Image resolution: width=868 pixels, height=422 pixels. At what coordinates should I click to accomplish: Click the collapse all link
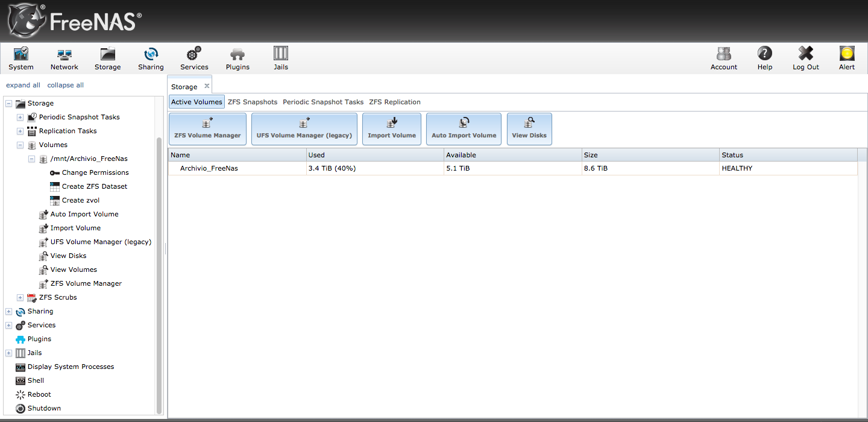coord(66,85)
